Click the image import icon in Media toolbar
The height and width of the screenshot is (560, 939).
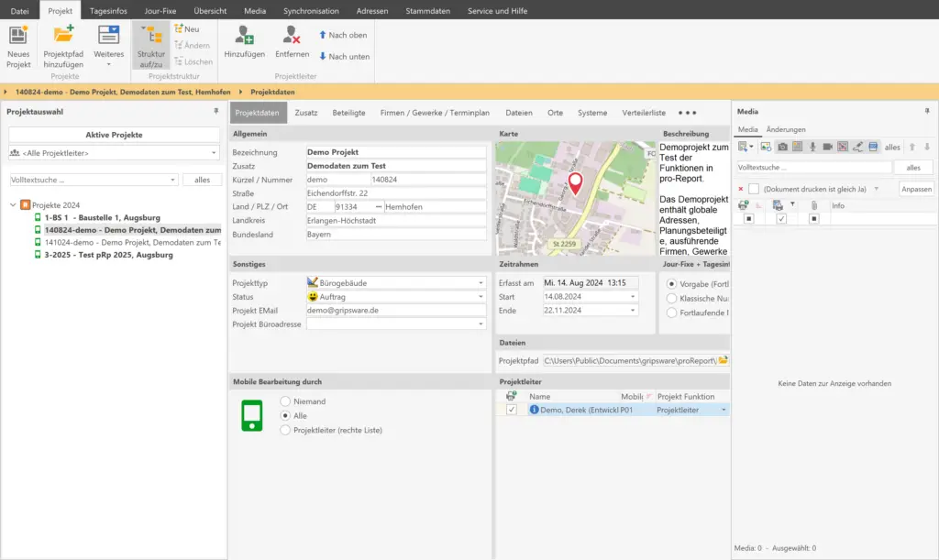766,147
